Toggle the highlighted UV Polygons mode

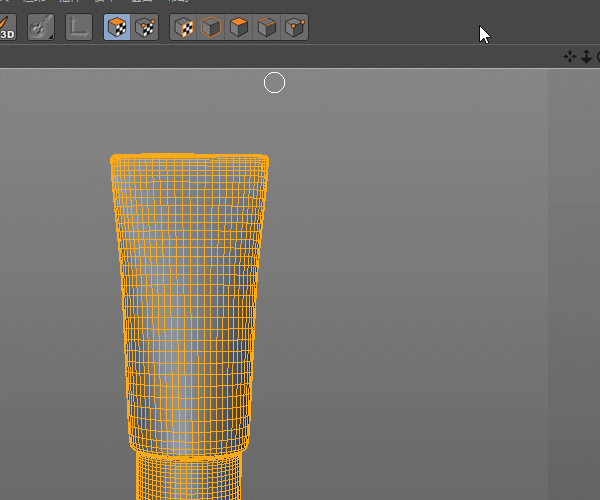pyautogui.click(x=117, y=27)
